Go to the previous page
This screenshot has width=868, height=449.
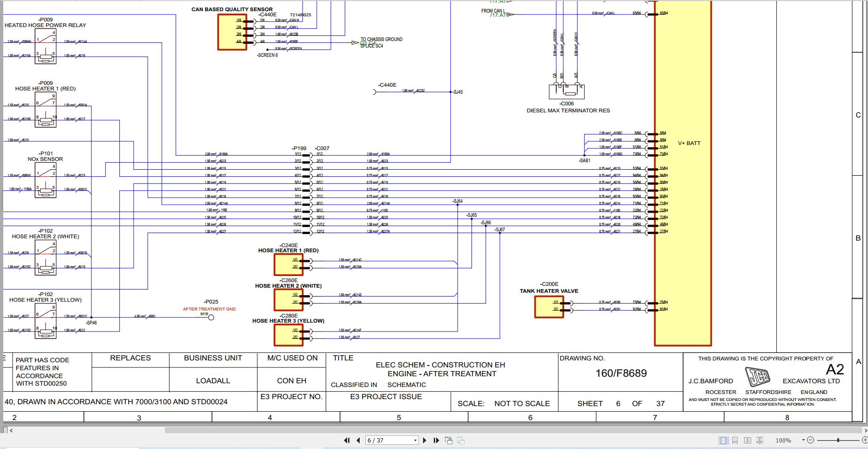(358, 440)
